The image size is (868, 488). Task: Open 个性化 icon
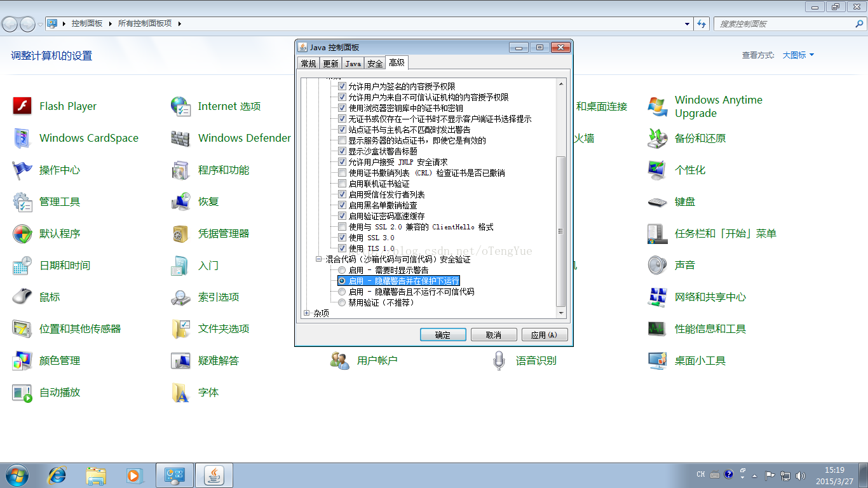point(658,170)
